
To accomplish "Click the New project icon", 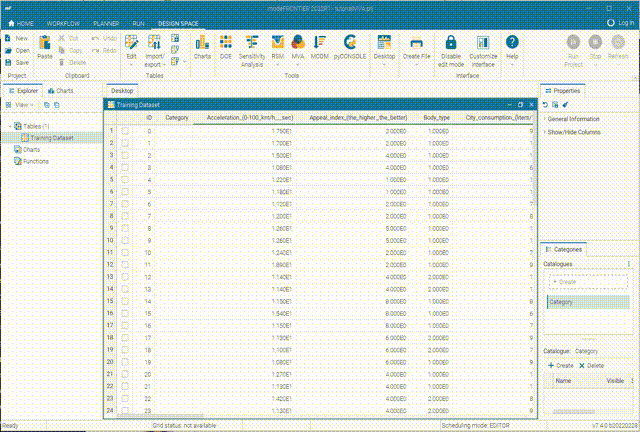I will click(8, 38).
